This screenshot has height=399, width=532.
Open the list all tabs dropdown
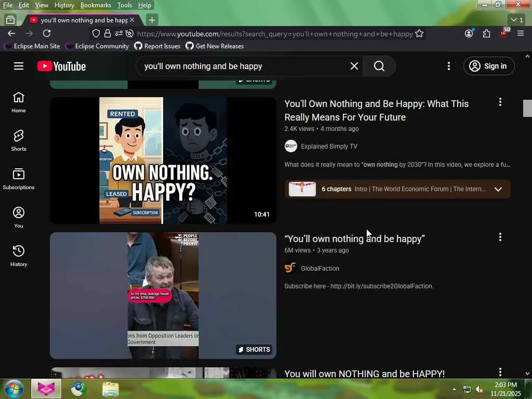517,20
